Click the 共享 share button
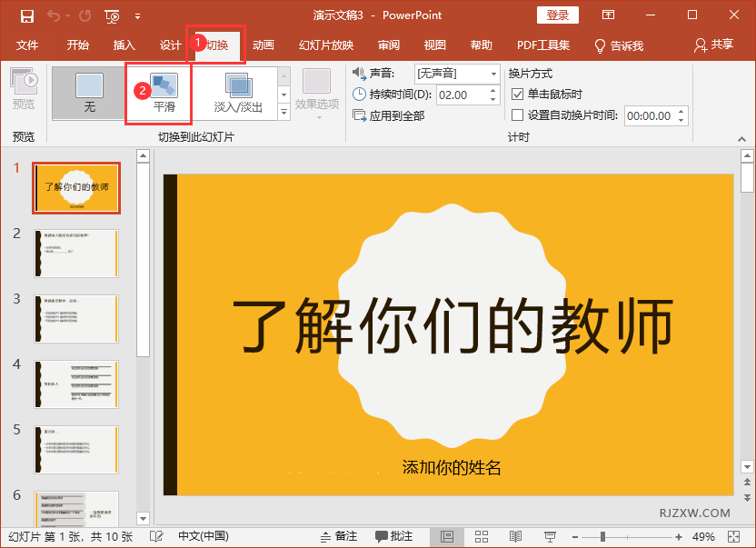The width and height of the screenshot is (756, 548). pos(714,45)
